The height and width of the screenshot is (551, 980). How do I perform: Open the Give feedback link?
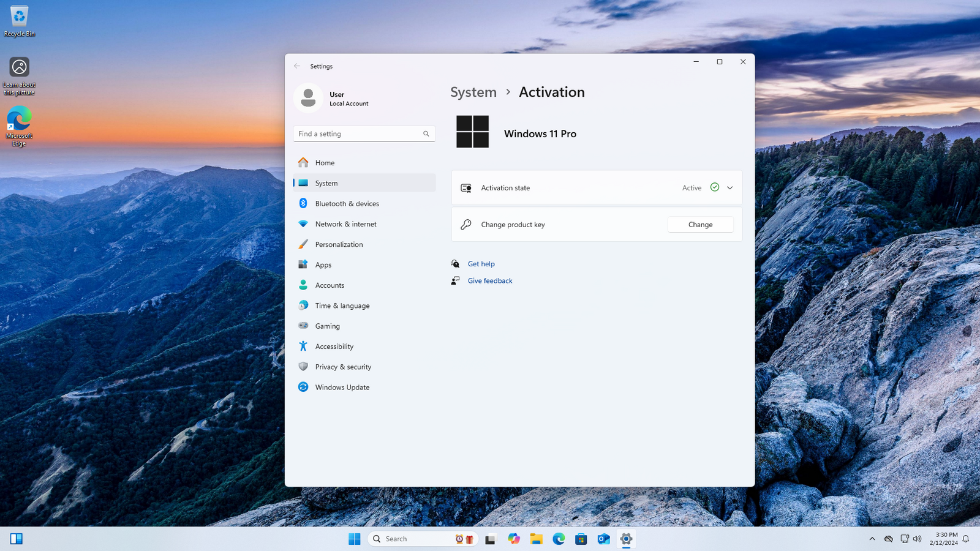pos(490,280)
